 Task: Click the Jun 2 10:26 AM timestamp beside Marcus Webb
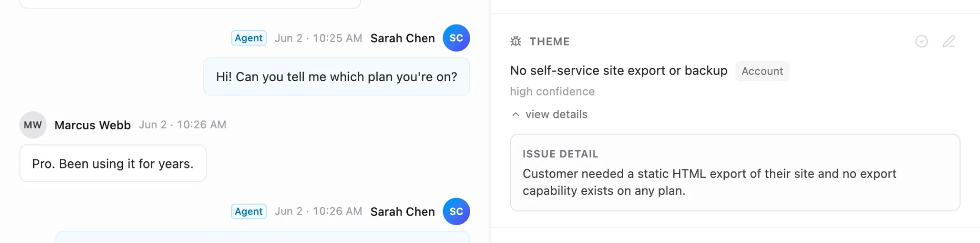pyautogui.click(x=183, y=125)
